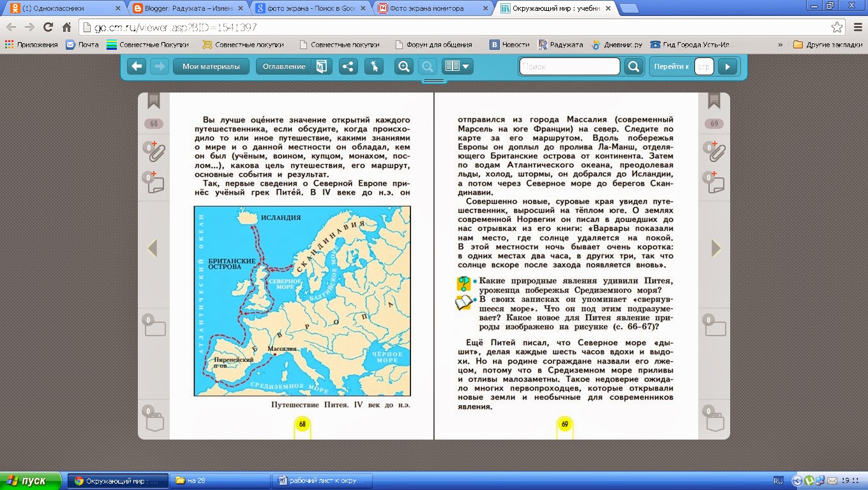Image resolution: width=868 pixels, height=490 pixels.
Task: Click the yellow page 69 marker
Action: click(x=564, y=424)
